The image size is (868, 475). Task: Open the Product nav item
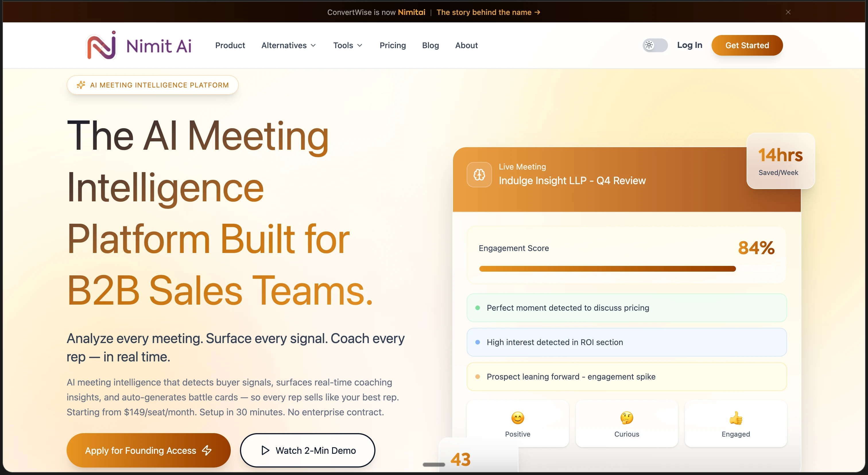pos(230,45)
